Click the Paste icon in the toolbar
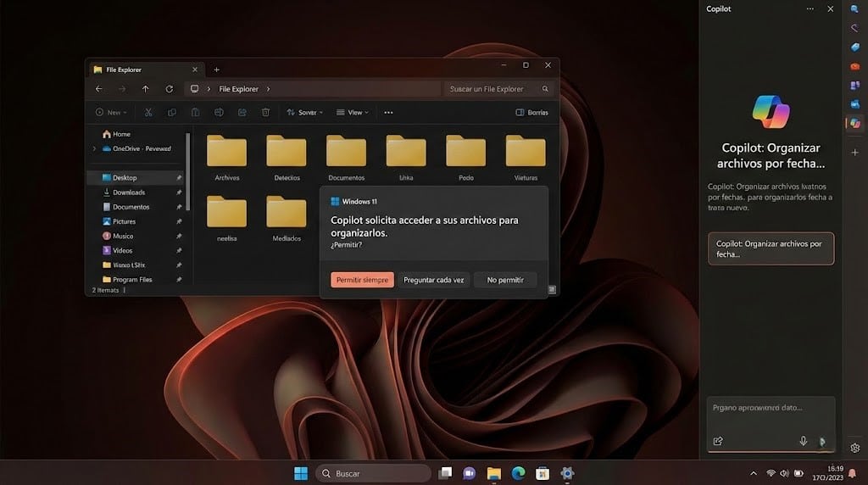This screenshot has height=485, width=868. coord(196,113)
